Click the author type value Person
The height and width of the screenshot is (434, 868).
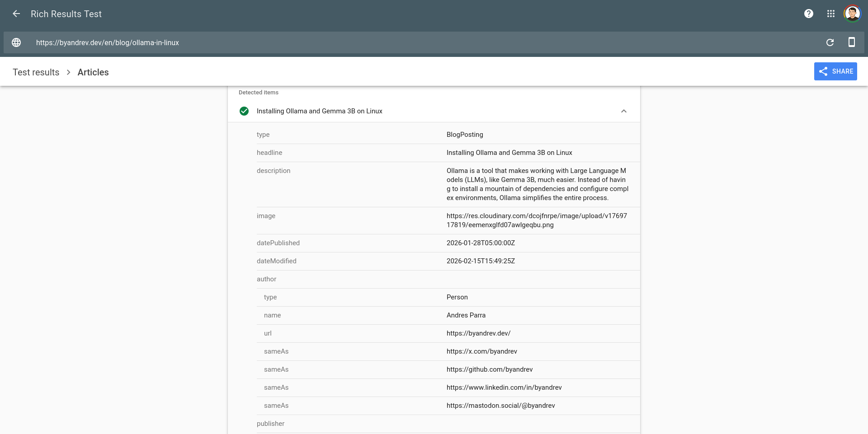coord(457,297)
